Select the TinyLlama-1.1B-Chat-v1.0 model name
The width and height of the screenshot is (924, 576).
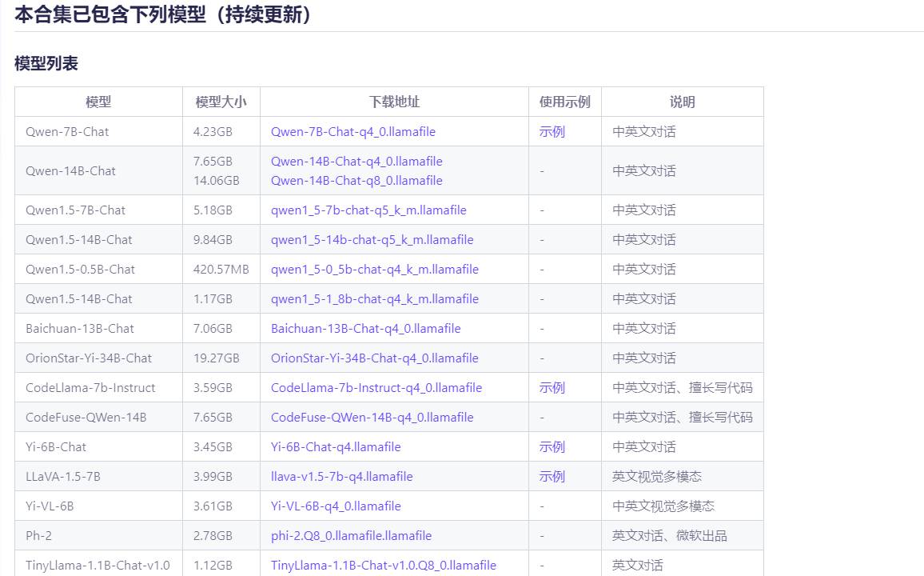[98, 565]
